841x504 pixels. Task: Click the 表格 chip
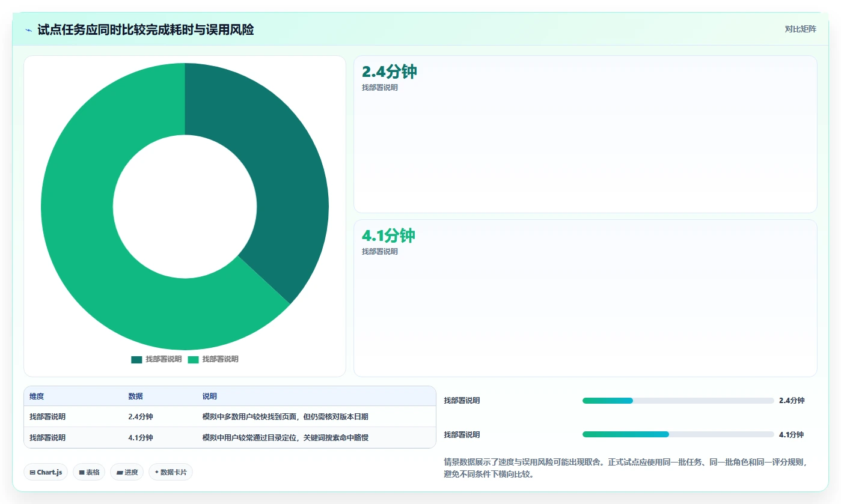click(89, 472)
